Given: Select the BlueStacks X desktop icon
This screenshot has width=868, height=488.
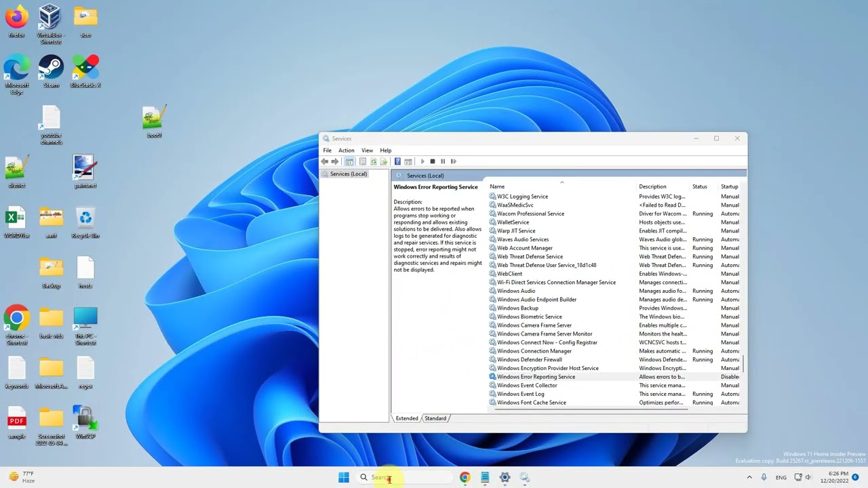Looking at the screenshot, I should [85, 71].
